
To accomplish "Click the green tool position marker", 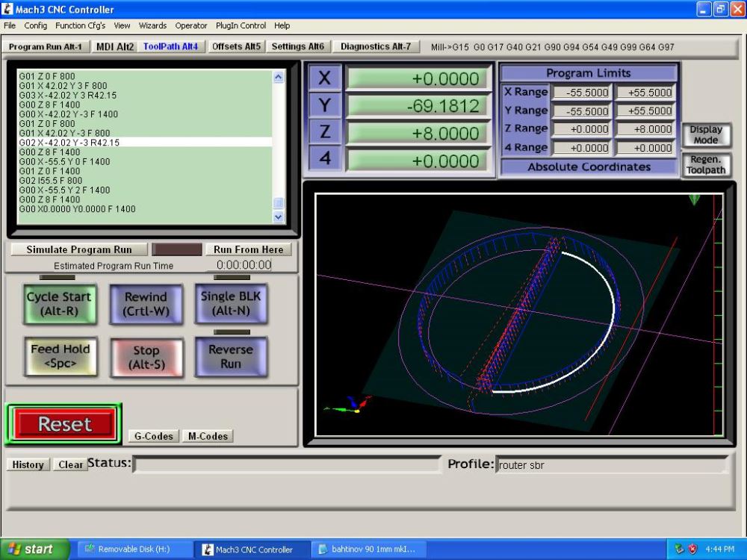I will (x=694, y=200).
